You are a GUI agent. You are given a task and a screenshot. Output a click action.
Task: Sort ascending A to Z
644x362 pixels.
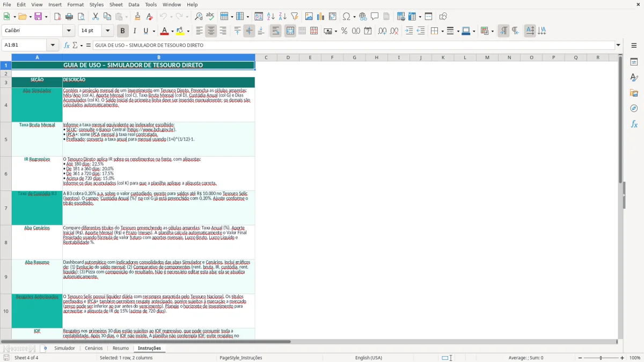pos(270,17)
